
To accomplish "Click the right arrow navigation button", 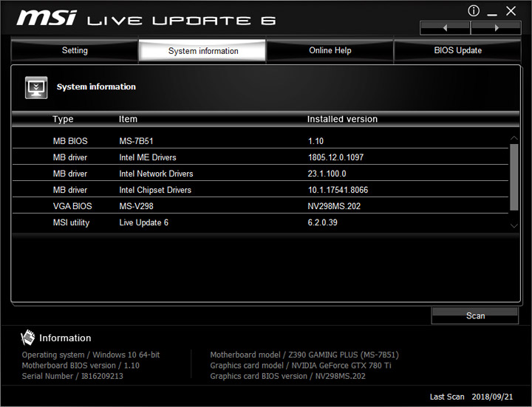I will point(496,28).
